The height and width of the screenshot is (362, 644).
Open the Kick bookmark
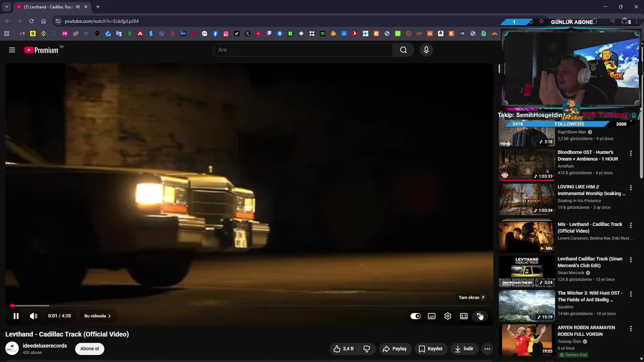pyautogui.click(x=290, y=34)
